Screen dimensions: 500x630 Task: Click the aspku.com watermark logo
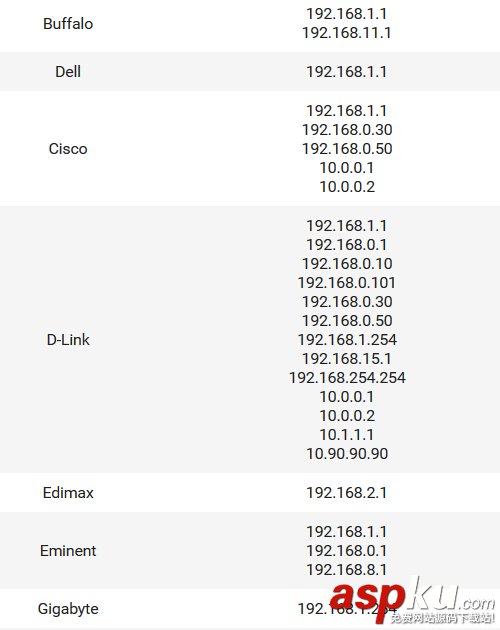412,601
